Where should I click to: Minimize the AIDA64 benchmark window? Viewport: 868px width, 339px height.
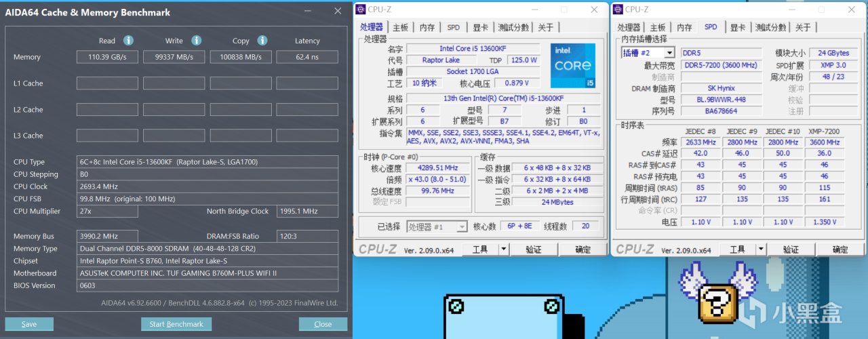tap(306, 12)
